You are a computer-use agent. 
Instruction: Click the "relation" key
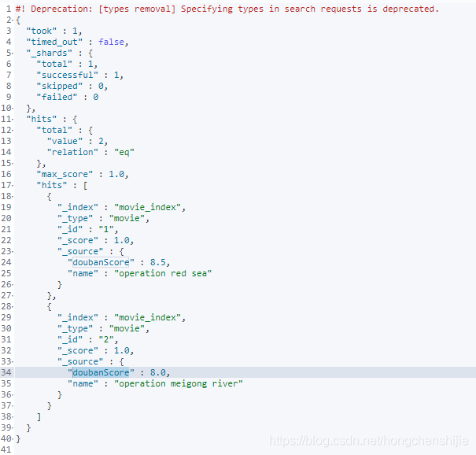coord(72,152)
